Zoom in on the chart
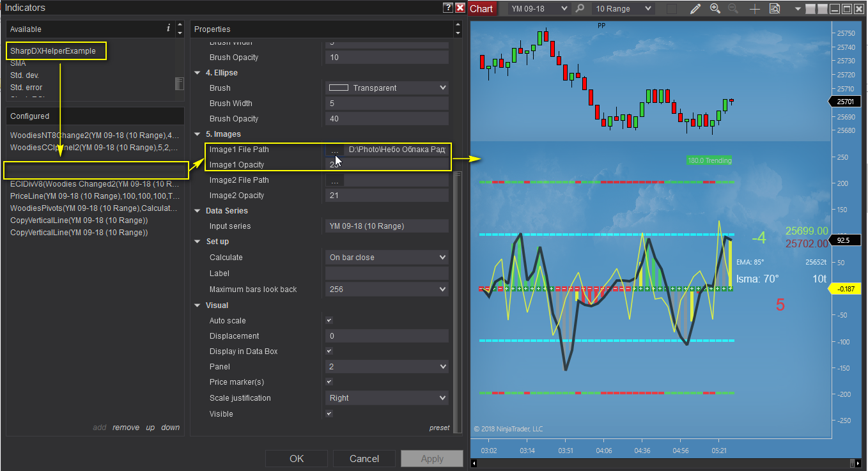This screenshot has height=471, width=868. coord(715,9)
